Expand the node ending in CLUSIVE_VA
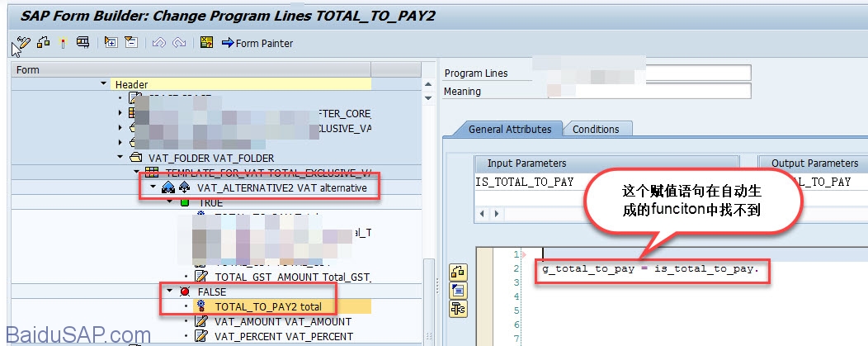Image resolution: width=868 pixels, height=346 pixels. (x=120, y=127)
